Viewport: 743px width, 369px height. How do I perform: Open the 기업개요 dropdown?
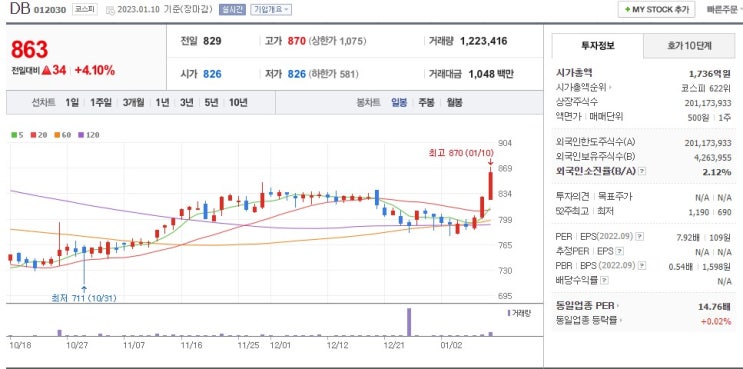[x=271, y=9]
